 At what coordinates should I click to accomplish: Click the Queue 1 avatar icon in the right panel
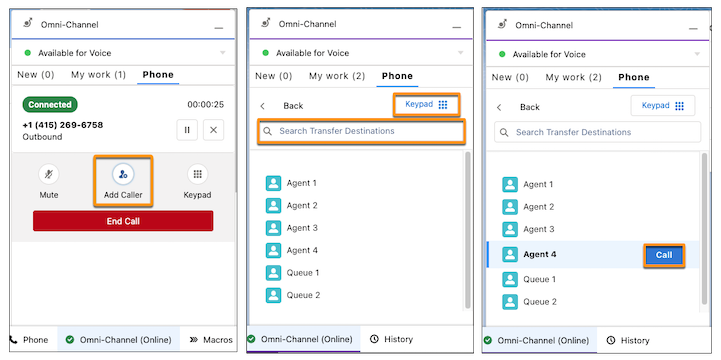click(x=510, y=279)
